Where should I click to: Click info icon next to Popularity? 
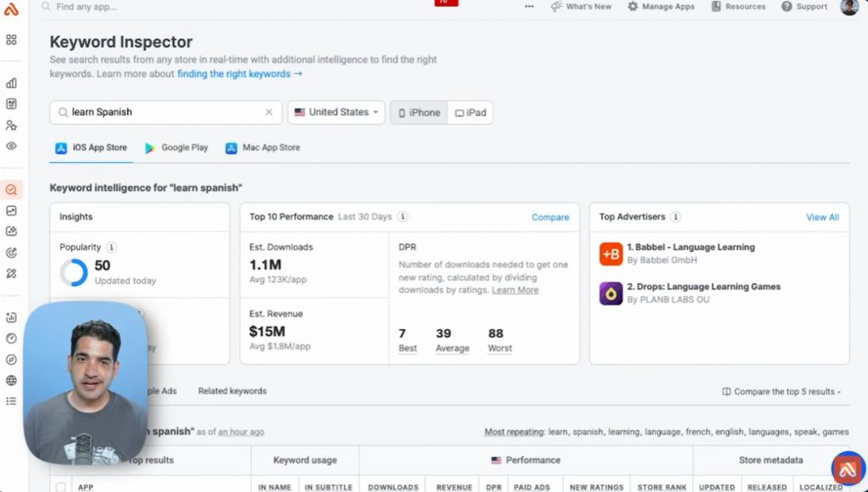click(112, 248)
